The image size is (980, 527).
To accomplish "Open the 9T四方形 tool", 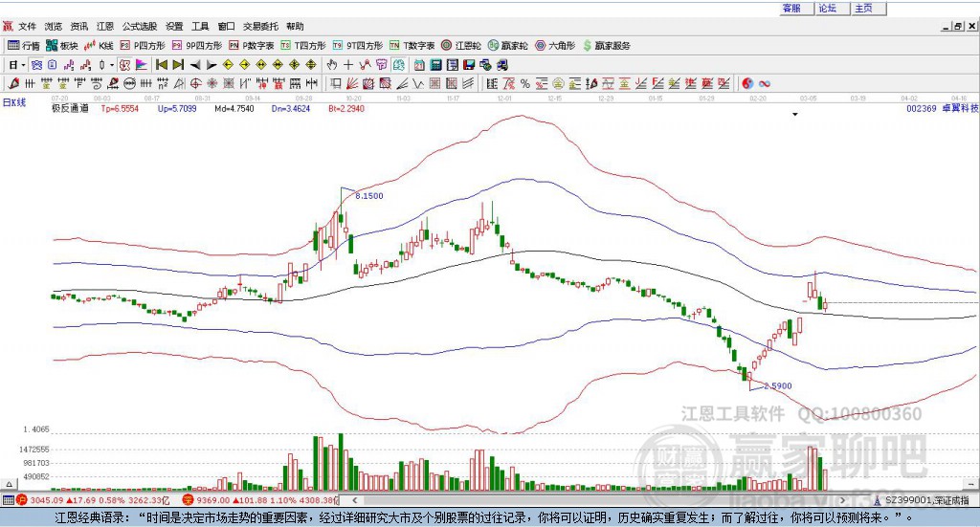I will pos(358,46).
